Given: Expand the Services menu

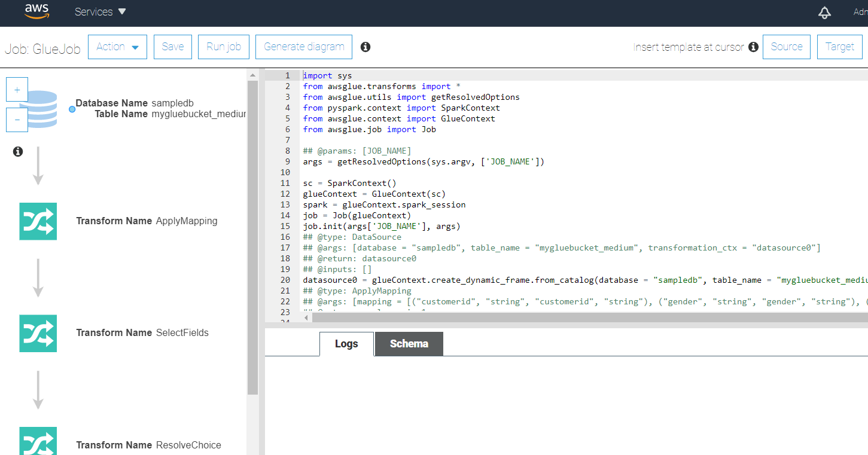Looking at the screenshot, I should click(100, 12).
